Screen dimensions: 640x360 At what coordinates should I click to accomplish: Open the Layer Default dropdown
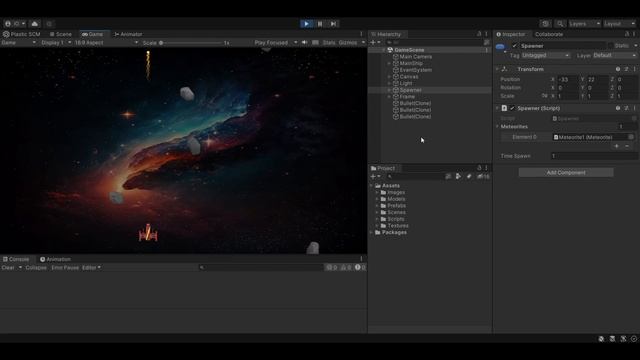pyautogui.click(x=614, y=55)
